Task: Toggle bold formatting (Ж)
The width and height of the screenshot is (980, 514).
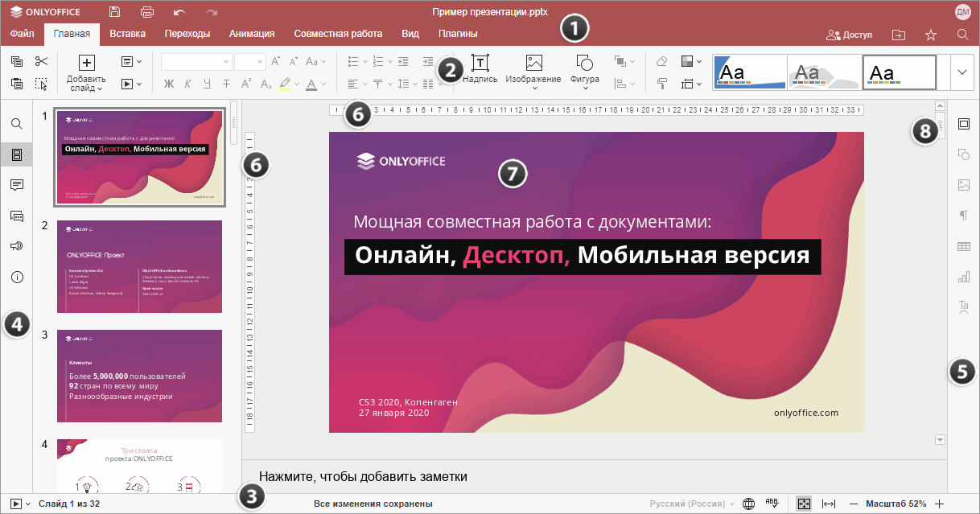Action: [169, 84]
